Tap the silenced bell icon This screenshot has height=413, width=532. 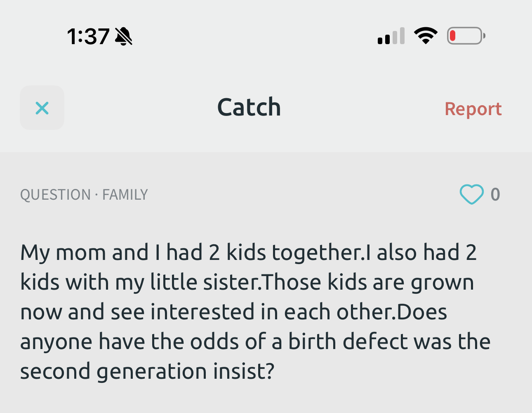[x=123, y=36]
